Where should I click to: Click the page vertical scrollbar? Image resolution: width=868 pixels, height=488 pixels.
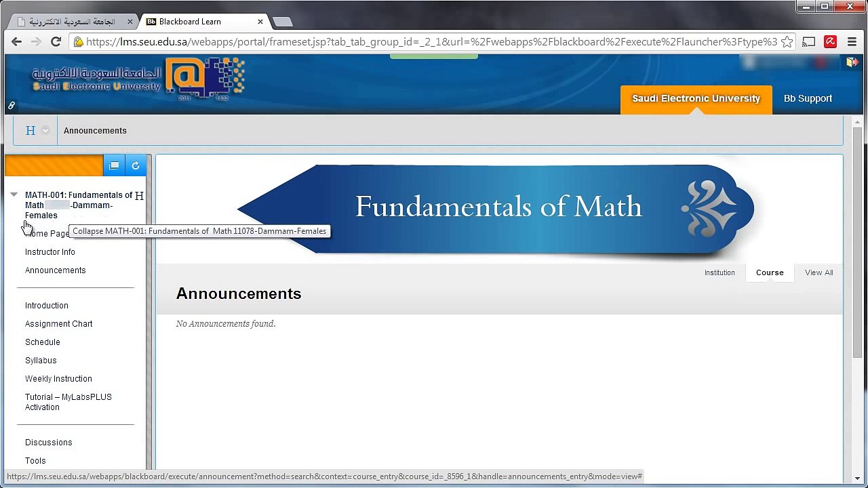tap(858, 242)
